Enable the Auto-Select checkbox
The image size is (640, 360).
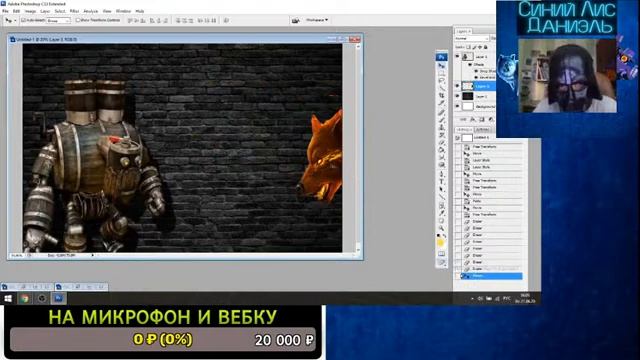pyautogui.click(x=23, y=20)
